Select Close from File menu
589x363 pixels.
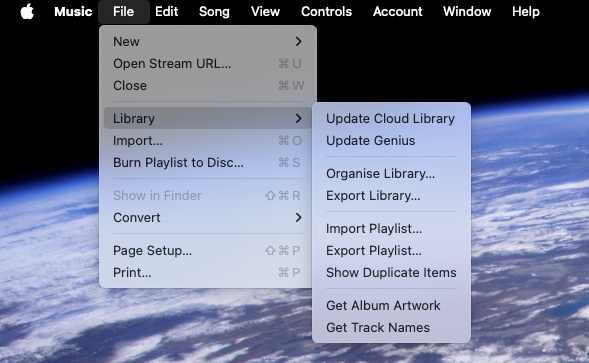coord(208,85)
